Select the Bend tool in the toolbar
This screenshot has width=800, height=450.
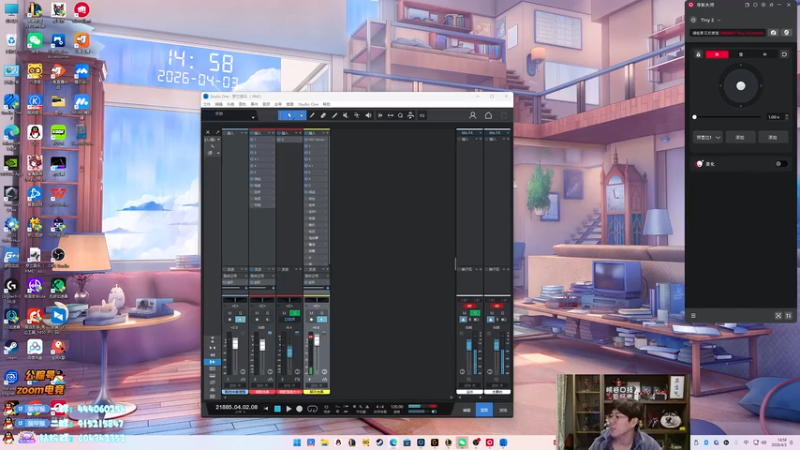357,116
